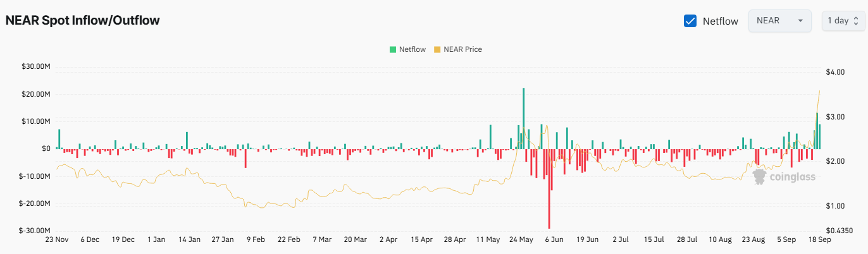Click the NEAR Spot Inflow/Outflow title
Screen dimensions: 868x254
pos(82,20)
